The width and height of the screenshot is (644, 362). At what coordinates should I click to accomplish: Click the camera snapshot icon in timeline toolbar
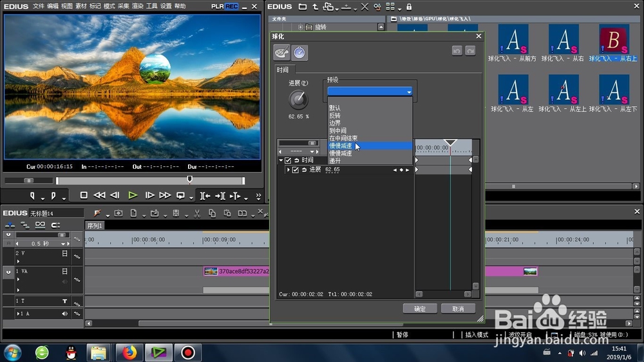point(118,213)
